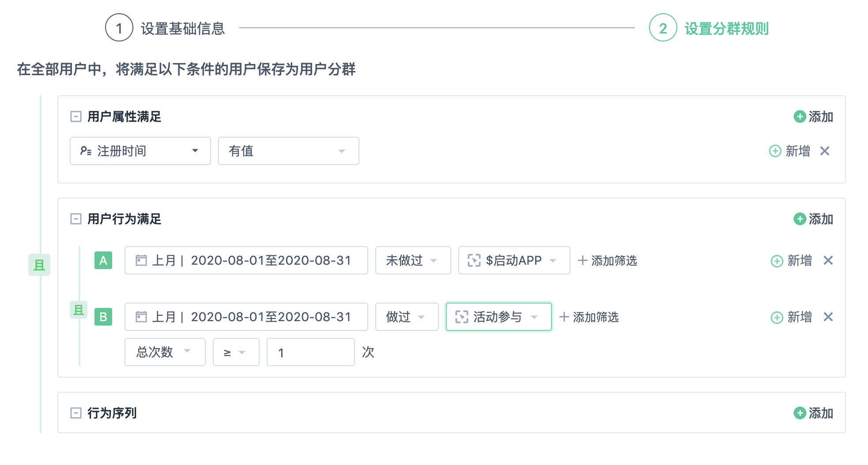
Task: Click calendar icon in rule A date field
Action: [x=141, y=260]
